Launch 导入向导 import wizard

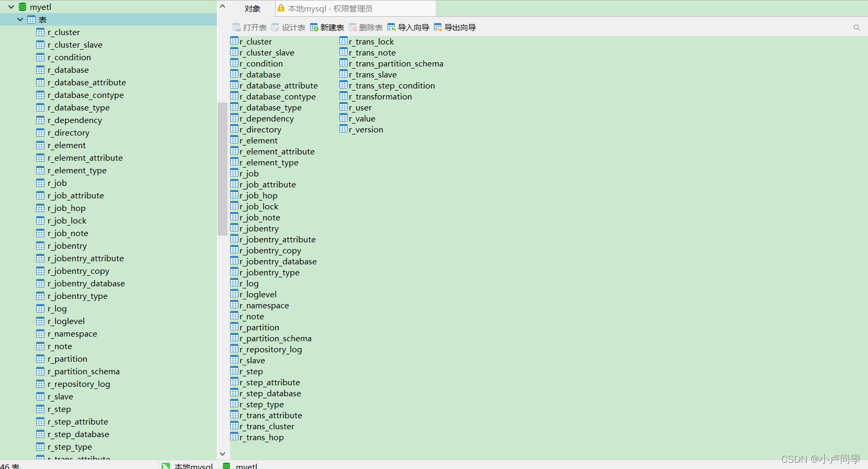tap(408, 27)
